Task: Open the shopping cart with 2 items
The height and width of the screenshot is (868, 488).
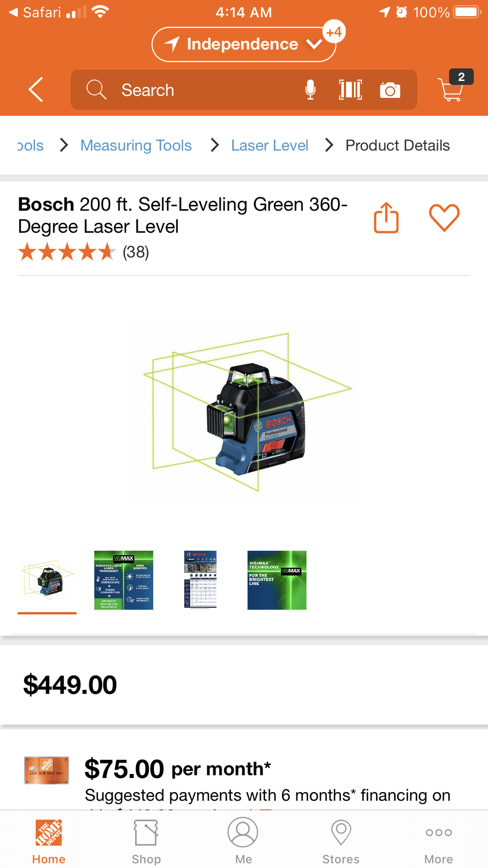Action: (x=454, y=86)
